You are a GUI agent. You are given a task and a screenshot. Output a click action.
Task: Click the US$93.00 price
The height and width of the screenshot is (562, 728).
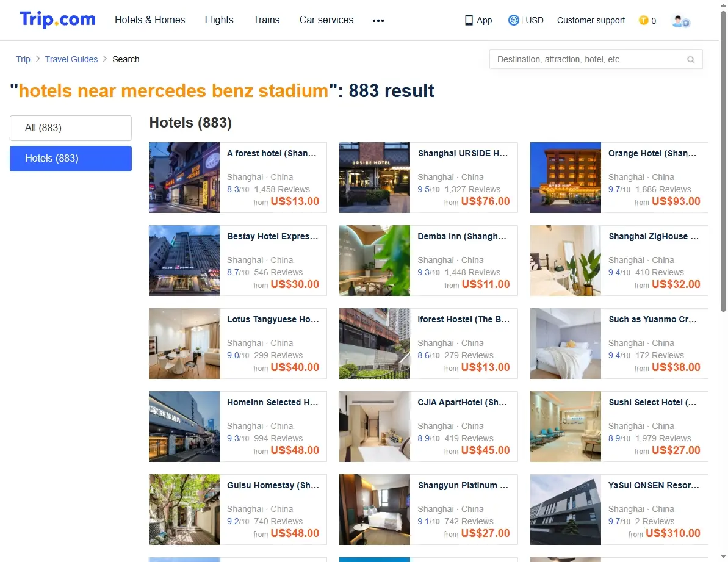click(x=676, y=201)
